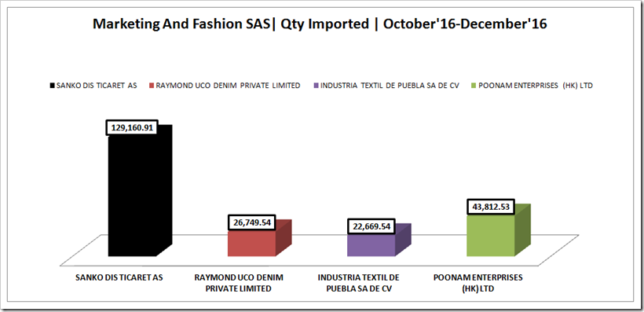Click the black SANKO DIS TICARET legend swatch
Viewport: 644px width, 312px height.
52,86
